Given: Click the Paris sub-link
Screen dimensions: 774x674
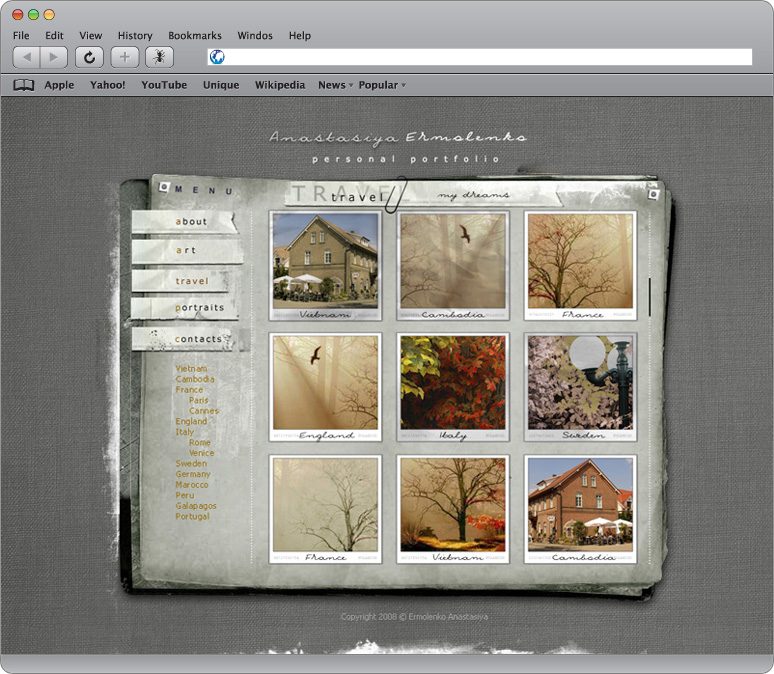Looking at the screenshot, I should tap(198, 400).
